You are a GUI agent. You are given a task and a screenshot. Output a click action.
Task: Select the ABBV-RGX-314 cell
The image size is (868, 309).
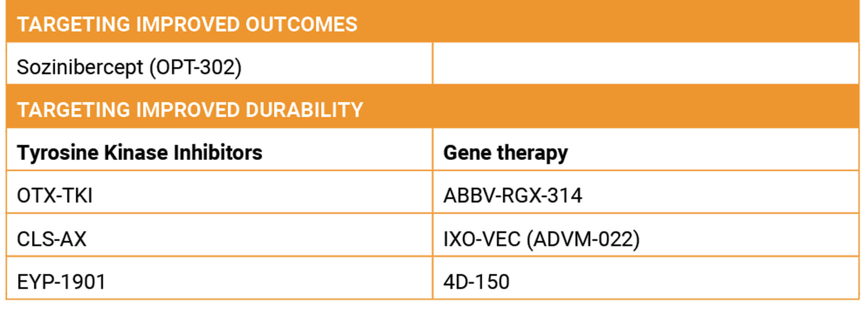click(x=512, y=195)
